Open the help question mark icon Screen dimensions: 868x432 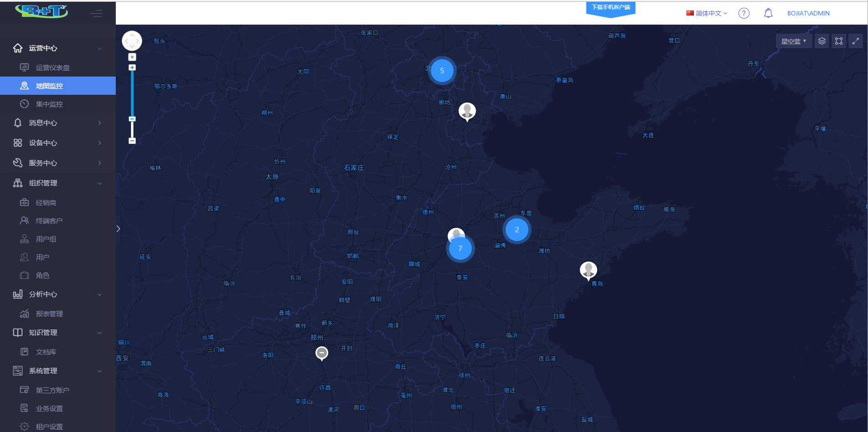744,13
